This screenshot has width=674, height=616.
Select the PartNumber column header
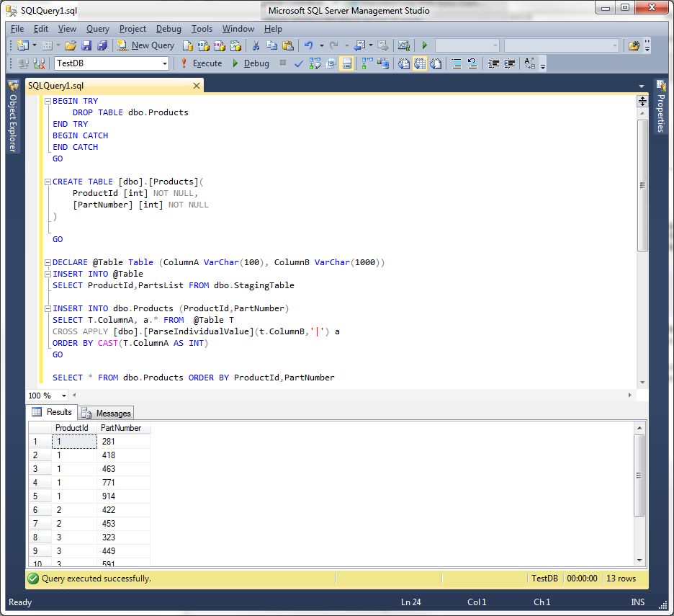pyautogui.click(x=121, y=428)
